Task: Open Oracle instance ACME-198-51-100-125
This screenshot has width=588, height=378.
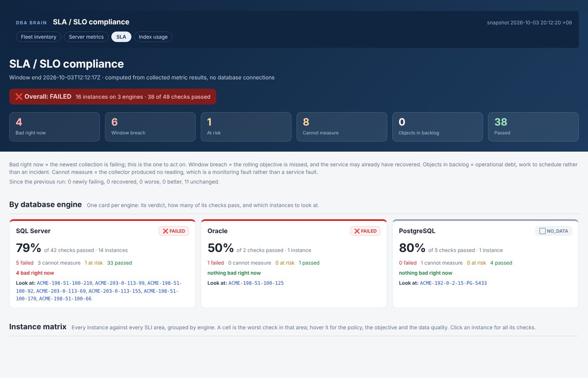Action: coord(256,283)
